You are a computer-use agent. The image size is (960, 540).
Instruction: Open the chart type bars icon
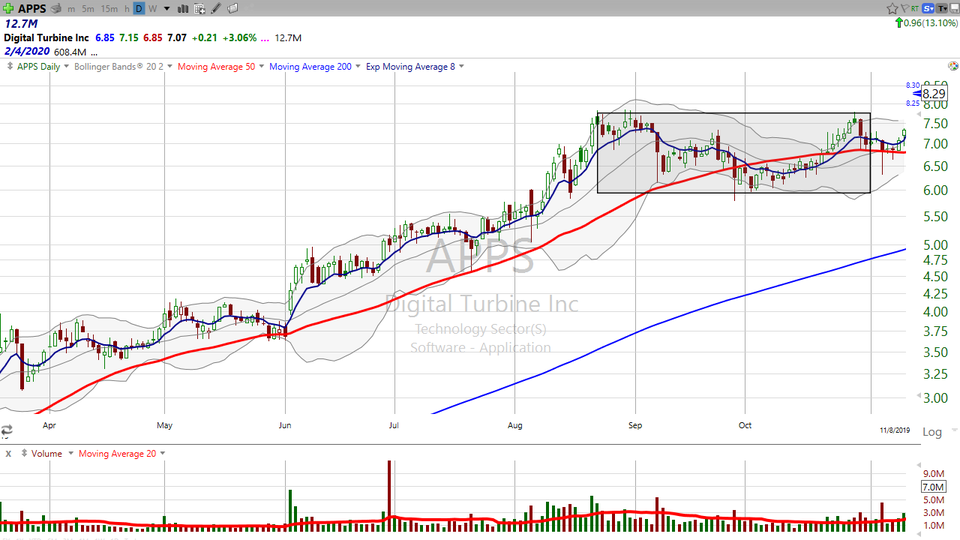pyautogui.click(x=182, y=9)
